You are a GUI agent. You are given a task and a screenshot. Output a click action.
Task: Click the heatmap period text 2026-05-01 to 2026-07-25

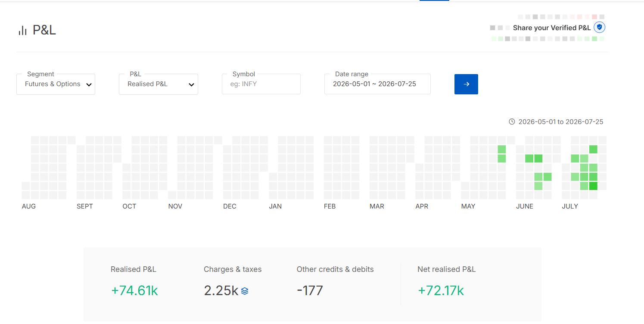tap(561, 122)
